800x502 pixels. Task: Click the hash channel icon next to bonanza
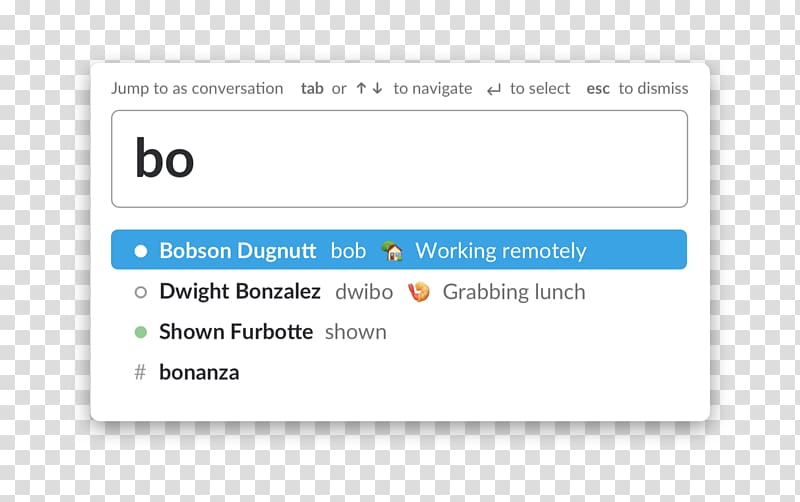140,372
